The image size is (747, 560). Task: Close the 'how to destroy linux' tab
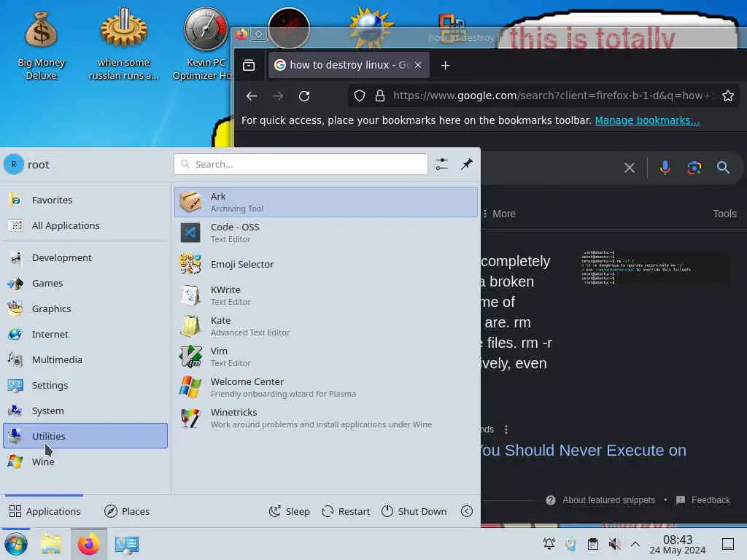click(418, 65)
